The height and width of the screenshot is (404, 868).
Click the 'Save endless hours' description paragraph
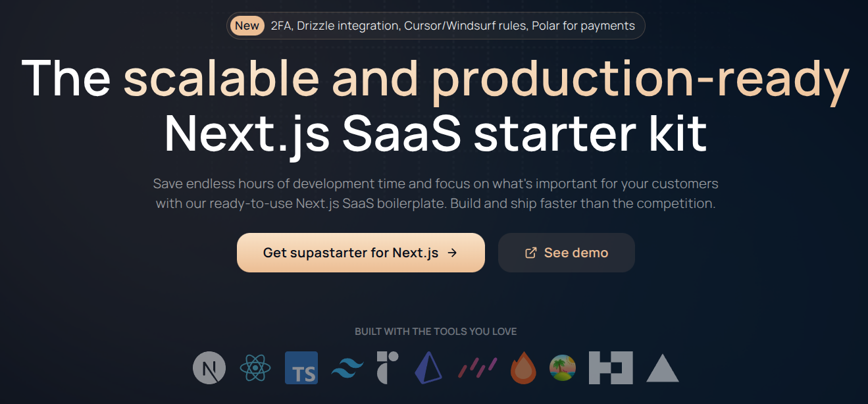tap(436, 193)
